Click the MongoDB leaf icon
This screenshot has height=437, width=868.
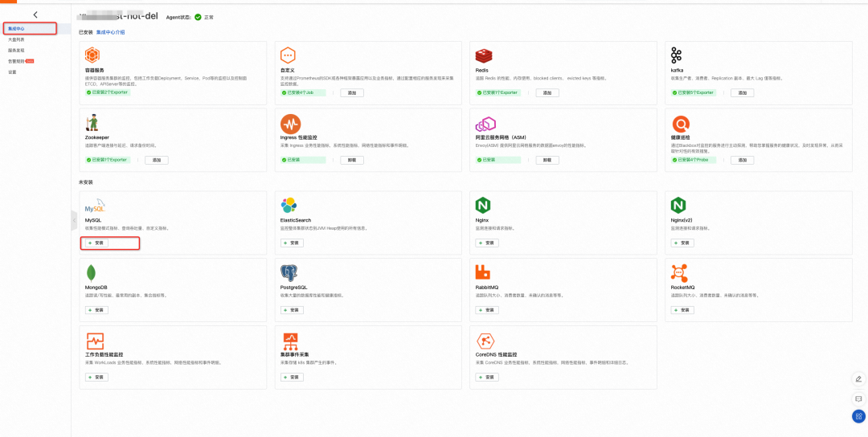click(92, 273)
